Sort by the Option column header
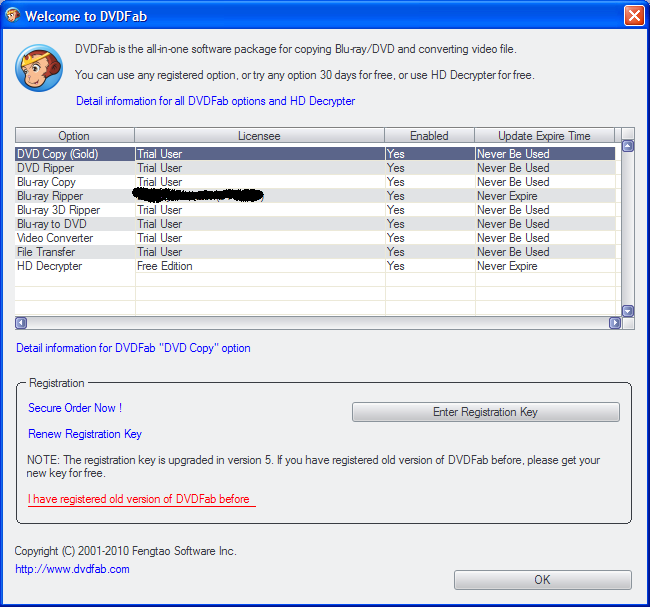The height and width of the screenshot is (607, 650). (x=75, y=136)
